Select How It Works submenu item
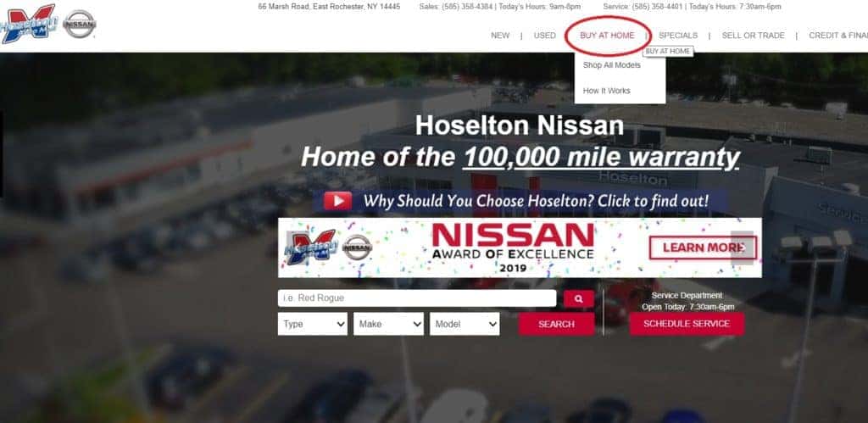868x423 pixels. pos(607,91)
